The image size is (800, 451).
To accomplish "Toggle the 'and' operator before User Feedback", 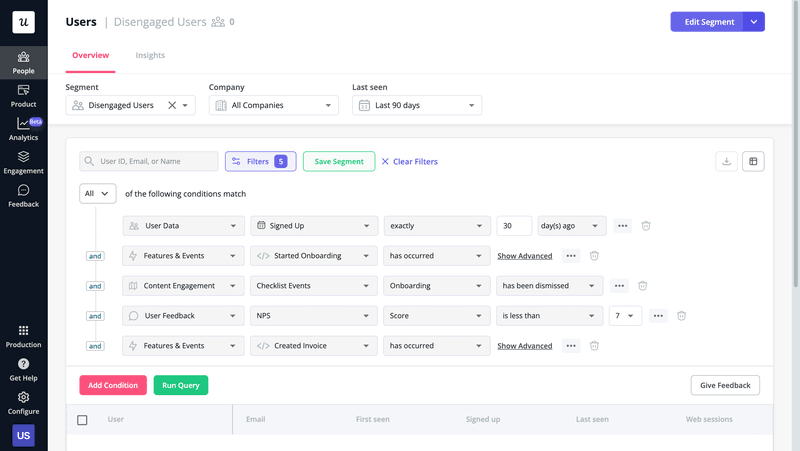I will click(x=95, y=316).
